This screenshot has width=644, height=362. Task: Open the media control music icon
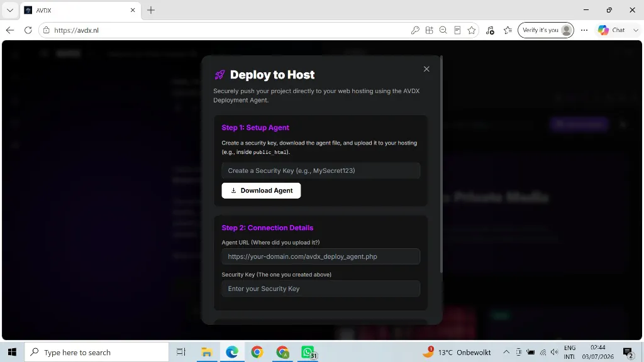coord(490,30)
